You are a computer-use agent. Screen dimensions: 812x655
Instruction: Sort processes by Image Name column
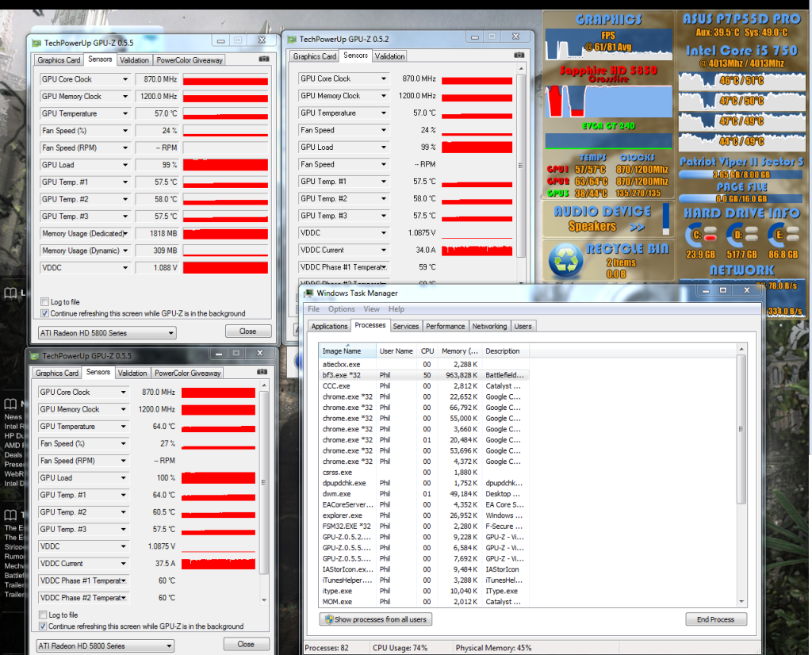tap(347, 351)
